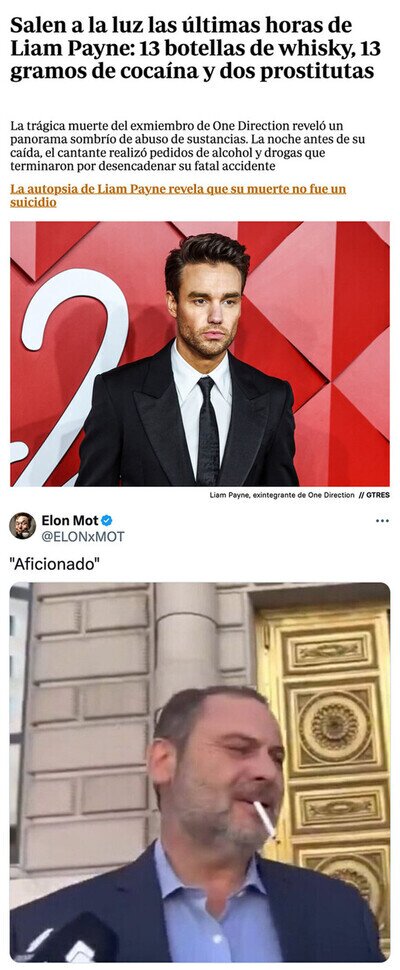
Task: Open the Elon Mot profile avatar
Action: coord(22,526)
